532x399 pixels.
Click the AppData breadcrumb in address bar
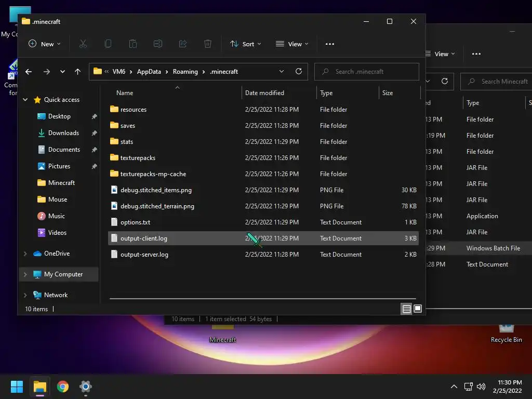149,72
